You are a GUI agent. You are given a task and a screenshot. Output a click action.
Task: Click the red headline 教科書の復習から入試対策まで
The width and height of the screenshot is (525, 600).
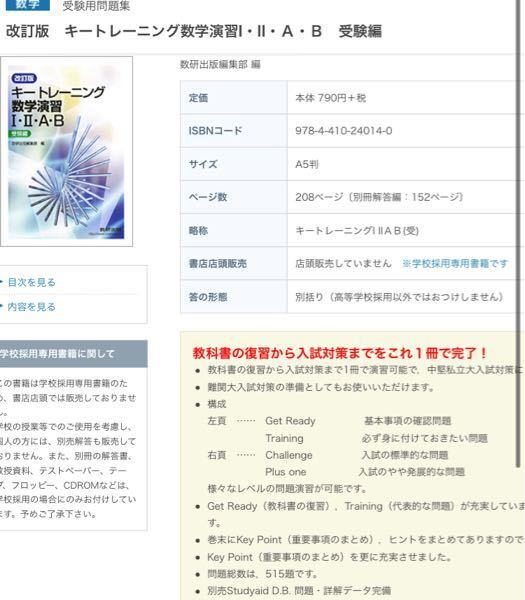340,353
